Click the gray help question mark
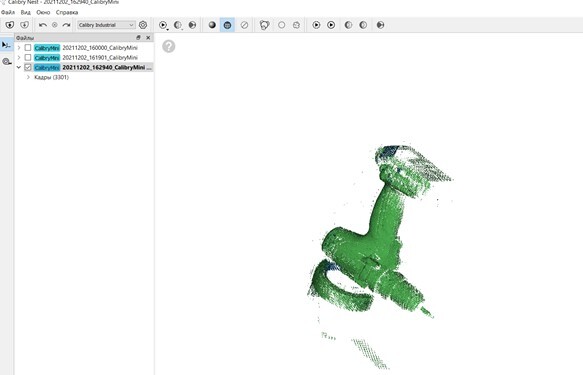 pos(168,46)
